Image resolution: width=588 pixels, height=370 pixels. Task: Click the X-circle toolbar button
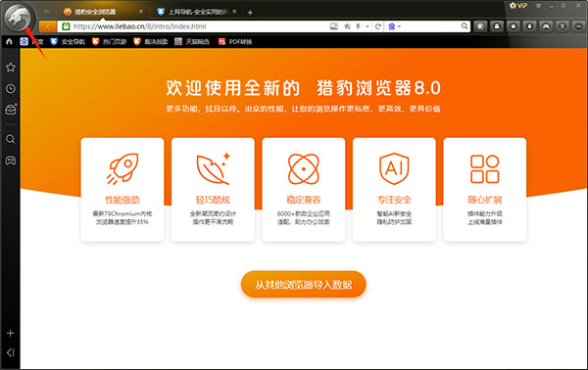coord(563,26)
